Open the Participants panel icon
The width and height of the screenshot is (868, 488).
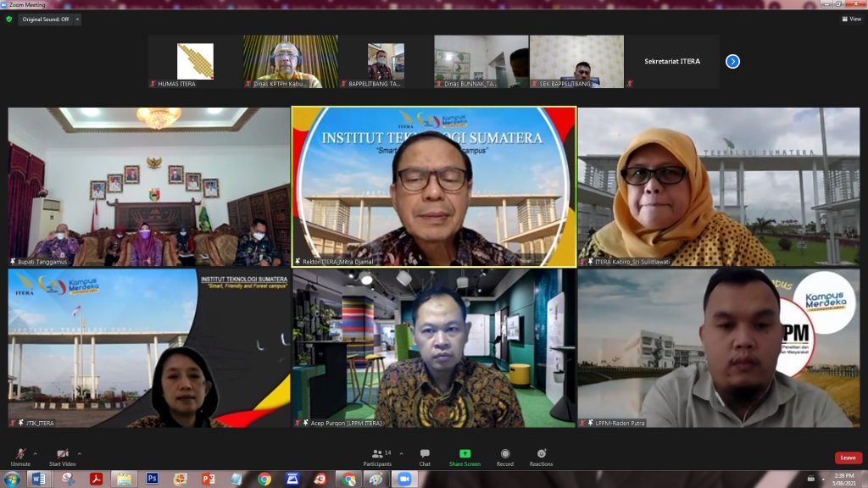(x=377, y=453)
